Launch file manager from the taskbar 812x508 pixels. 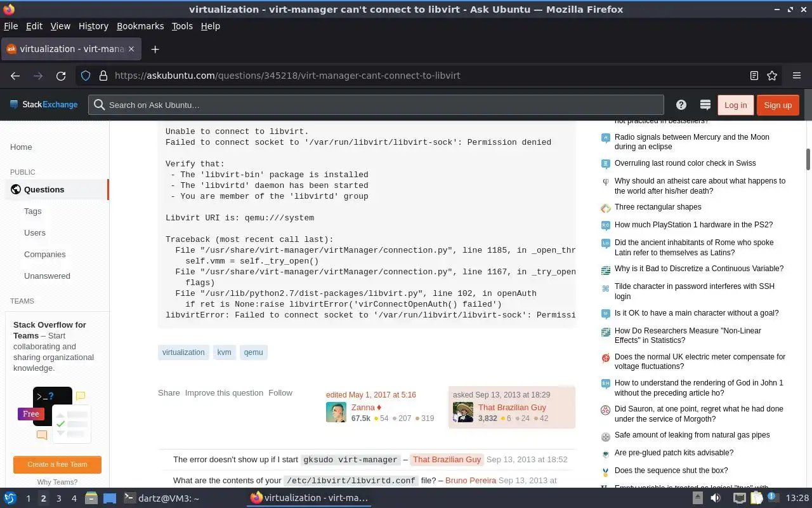(91, 498)
